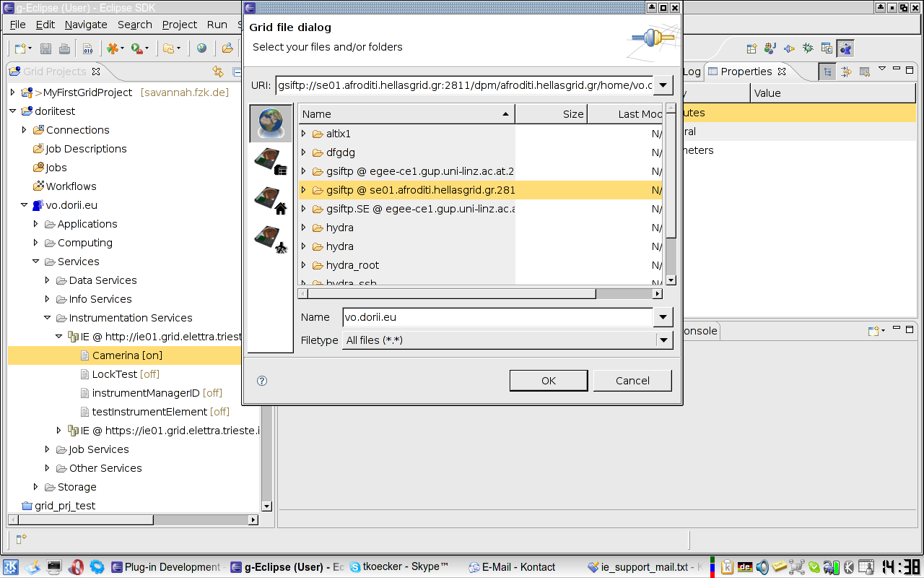
Task: Open the Search menu
Action: coord(135,25)
